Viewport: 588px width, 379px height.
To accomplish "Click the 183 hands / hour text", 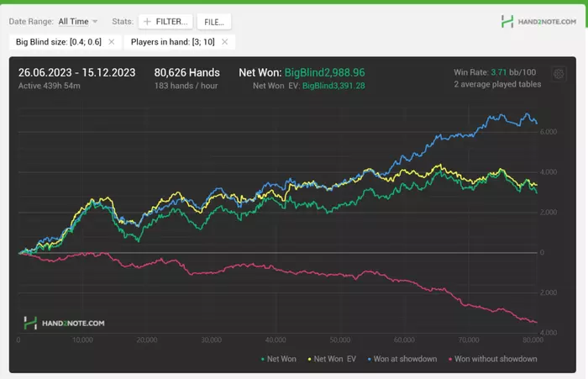I will pyautogui.click(x=186, y=86).
